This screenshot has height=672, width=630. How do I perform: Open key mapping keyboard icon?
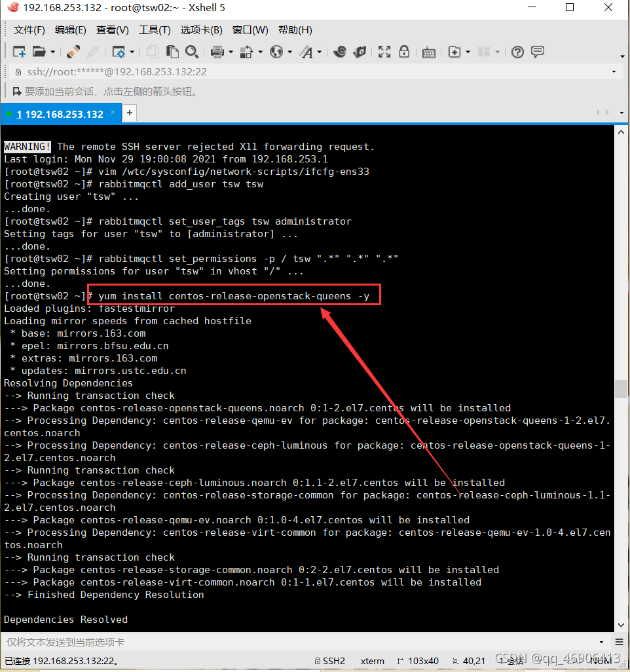tap(428, 52)
